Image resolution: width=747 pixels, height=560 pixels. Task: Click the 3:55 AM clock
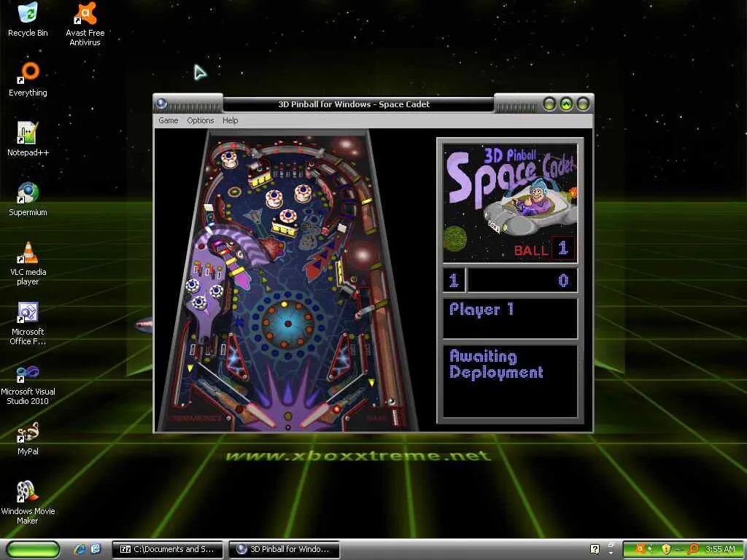(720, 549)
